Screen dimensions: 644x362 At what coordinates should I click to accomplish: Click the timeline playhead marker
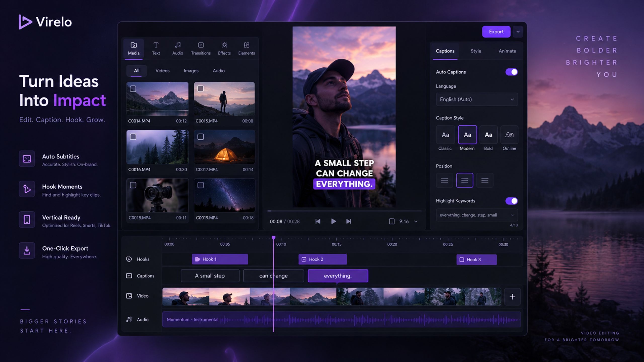click(273, 238)
